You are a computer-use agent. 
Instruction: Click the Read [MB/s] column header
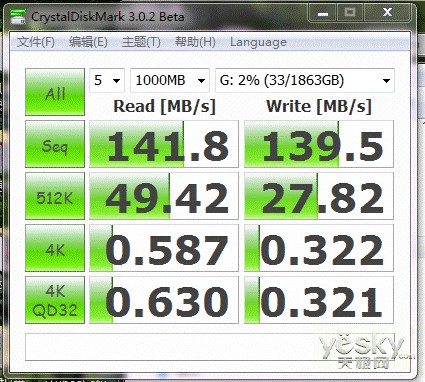165,107
